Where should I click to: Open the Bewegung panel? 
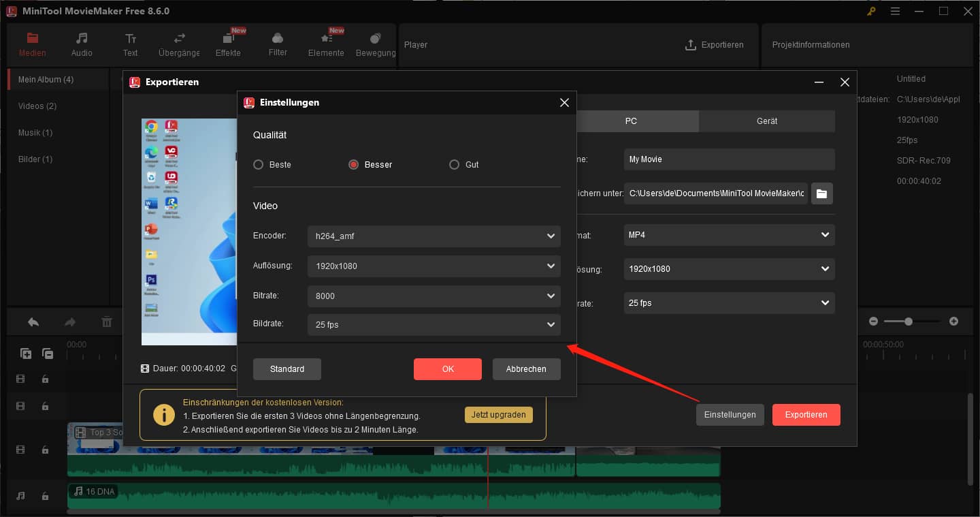tap(374, 44)
